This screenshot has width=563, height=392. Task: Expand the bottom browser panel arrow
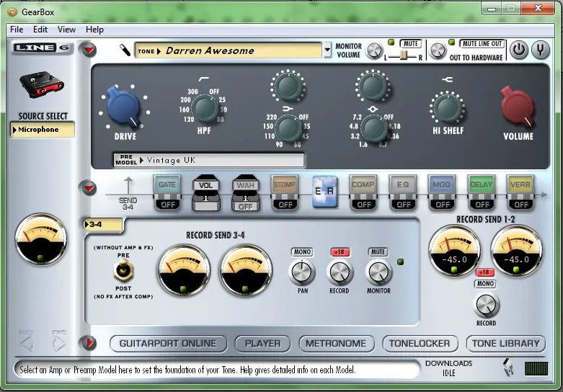(89, 343)
